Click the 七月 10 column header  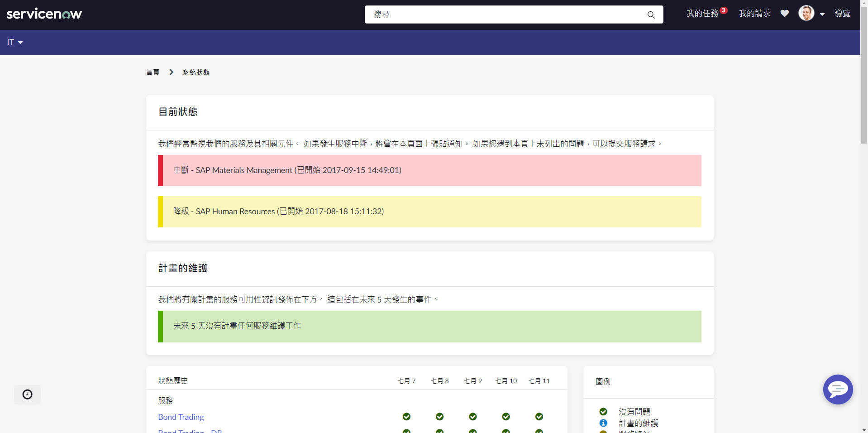click(x=506, y=381)
